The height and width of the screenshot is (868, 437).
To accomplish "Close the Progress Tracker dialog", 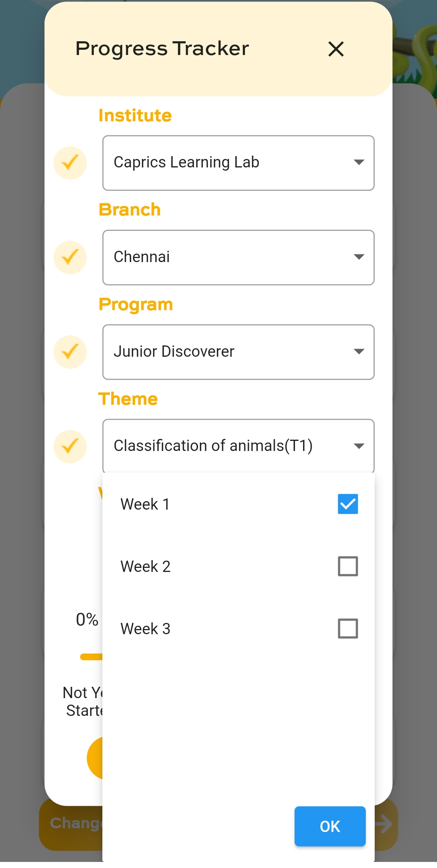I will tap(336, 49).
